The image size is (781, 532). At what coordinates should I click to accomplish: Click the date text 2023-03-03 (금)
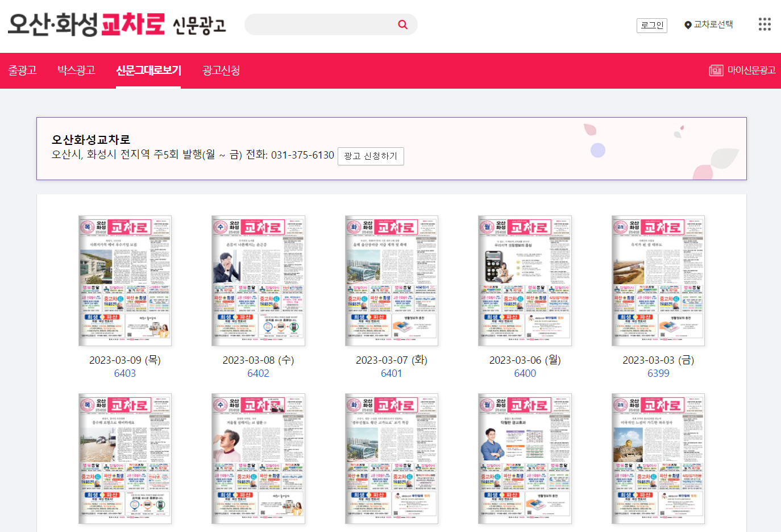(658, 360)
